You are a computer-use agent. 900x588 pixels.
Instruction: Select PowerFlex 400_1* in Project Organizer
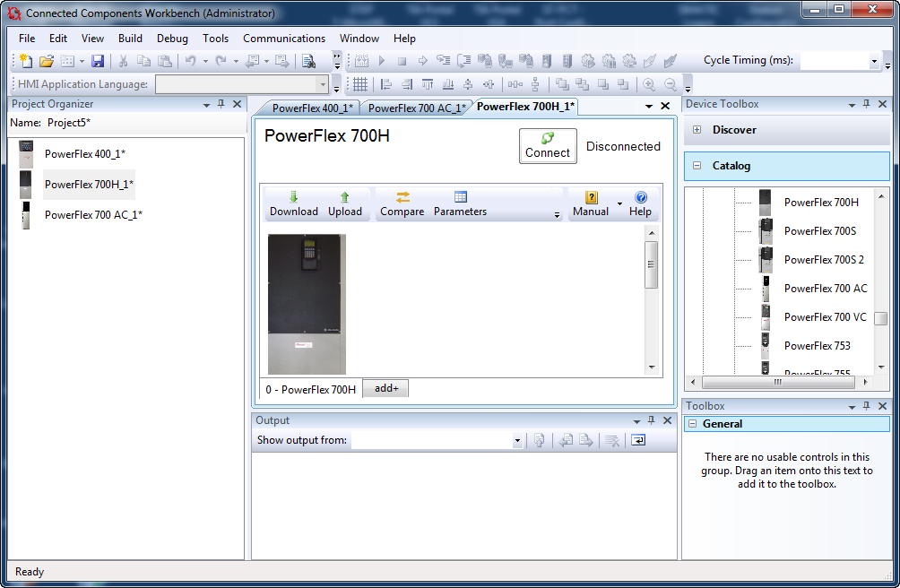pyautogui.click(x=85, y=154)
